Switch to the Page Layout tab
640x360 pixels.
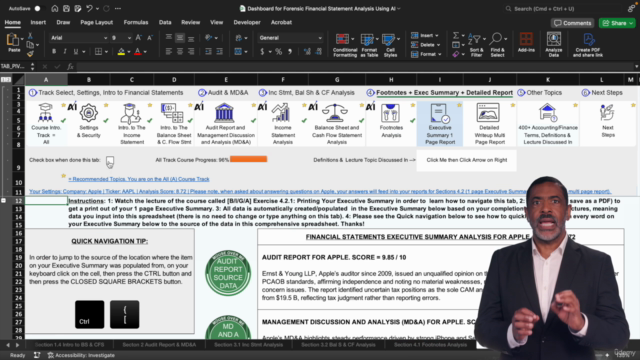tap(96, 22)
